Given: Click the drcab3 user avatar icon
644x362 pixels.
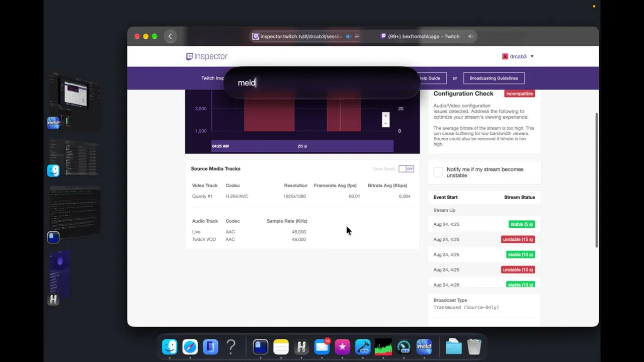Looking at the screenshot, I should (505, 56).
